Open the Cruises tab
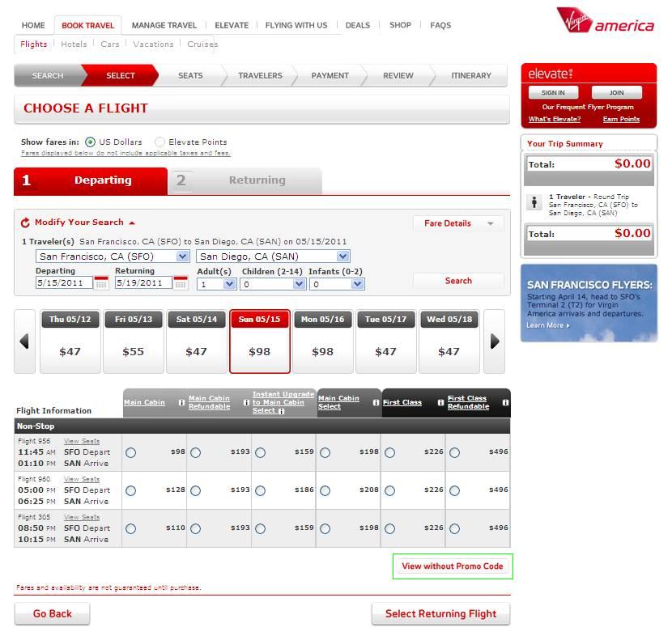The image size is (672, 636). (202, 45)
